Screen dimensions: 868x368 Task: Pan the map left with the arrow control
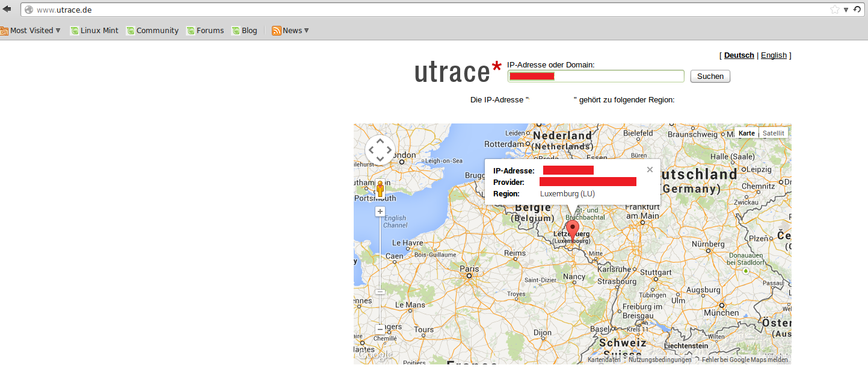coord(371,150)
